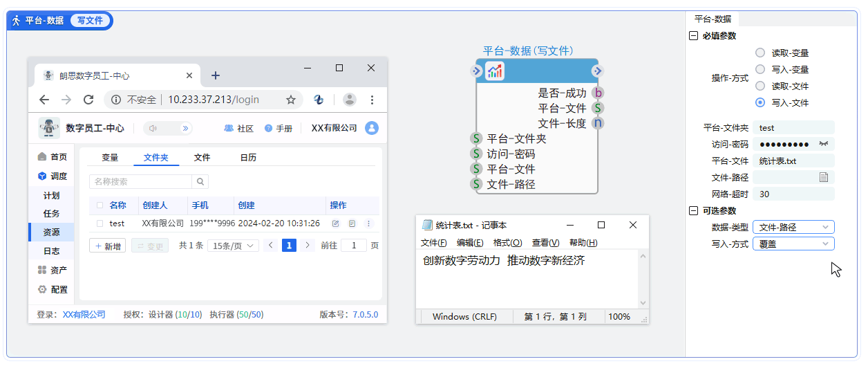Choose the 读取-文件 radio option
The width and height of the screenshot is (868, 366).
pyautogui.click(x=760, y=86)
